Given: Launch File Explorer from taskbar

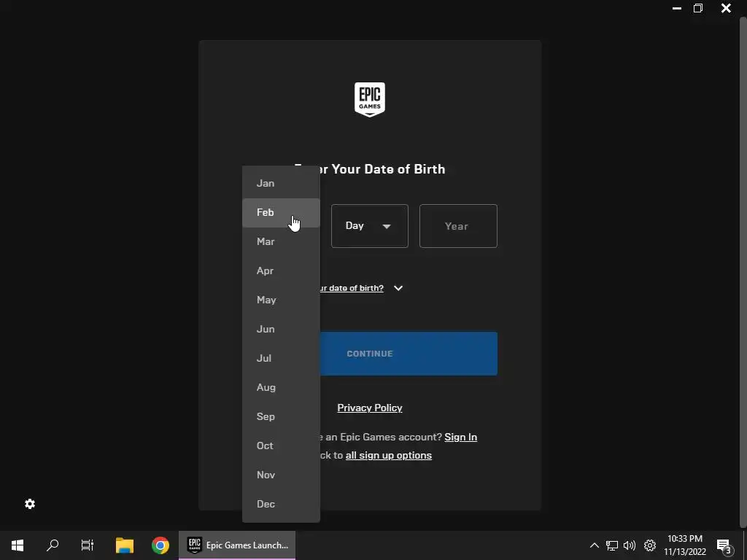Looking at the screenshot, I should pos(125,545).
